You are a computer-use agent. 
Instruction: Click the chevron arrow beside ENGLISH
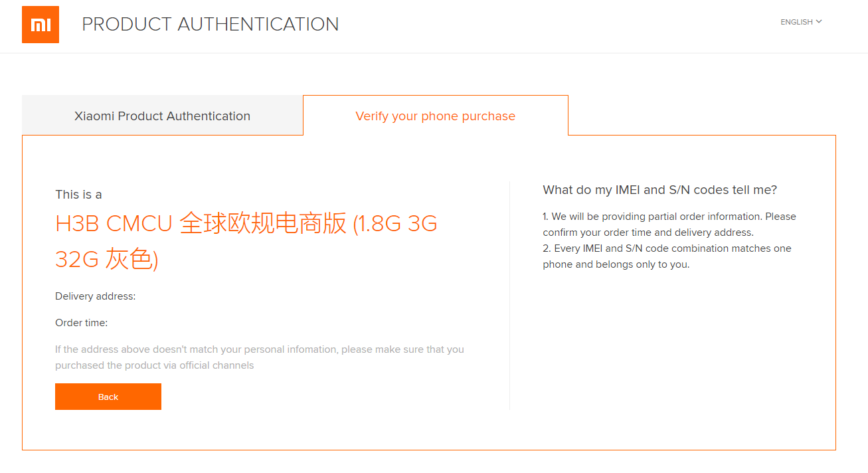[x=819, y=22]
